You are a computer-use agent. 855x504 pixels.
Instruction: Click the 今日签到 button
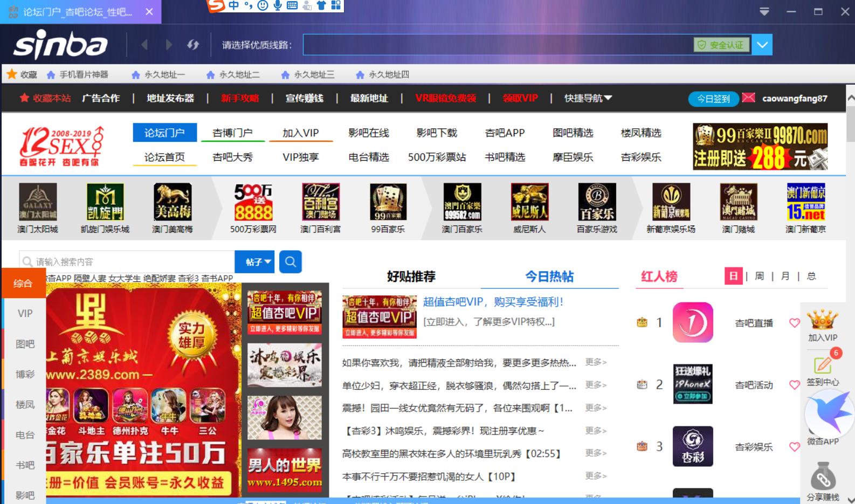[x=713, y=99]
